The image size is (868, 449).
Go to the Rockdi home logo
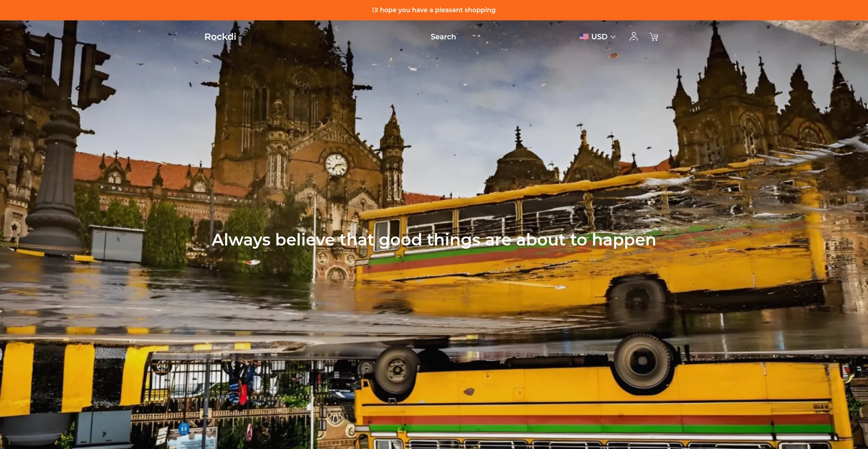point(220,37)
